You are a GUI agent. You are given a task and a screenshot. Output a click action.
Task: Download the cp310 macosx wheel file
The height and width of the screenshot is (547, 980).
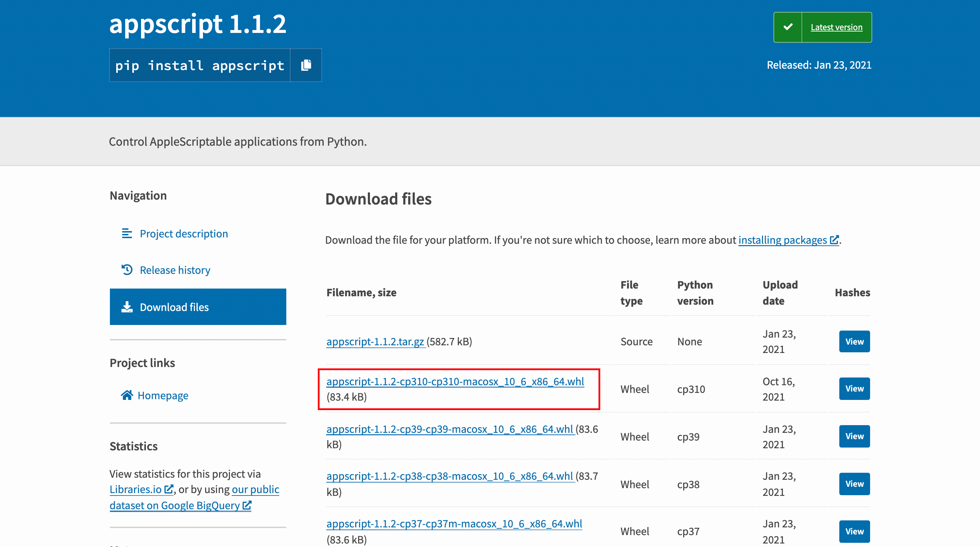coord(455,381)
